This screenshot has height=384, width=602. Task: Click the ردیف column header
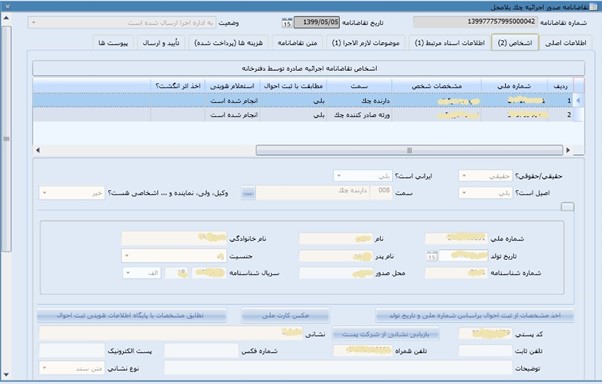[561, 86]
